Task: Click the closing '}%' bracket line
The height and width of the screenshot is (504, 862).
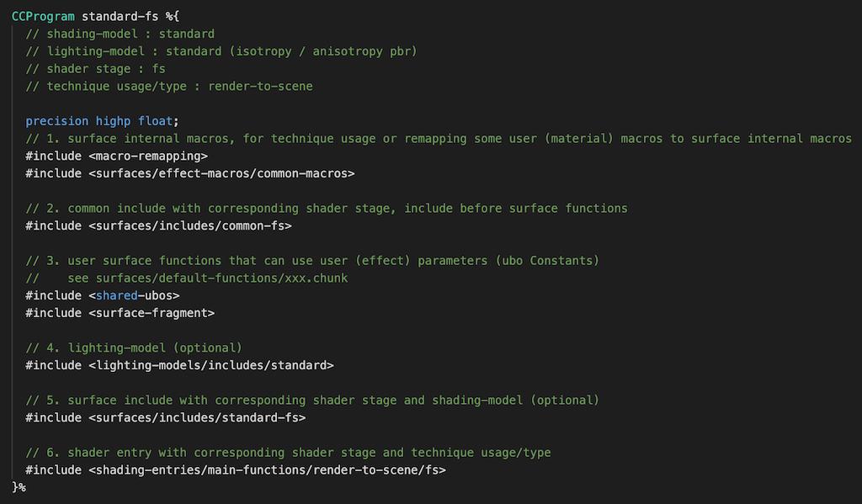Action: pyautogui.click(x=19, y=487)
